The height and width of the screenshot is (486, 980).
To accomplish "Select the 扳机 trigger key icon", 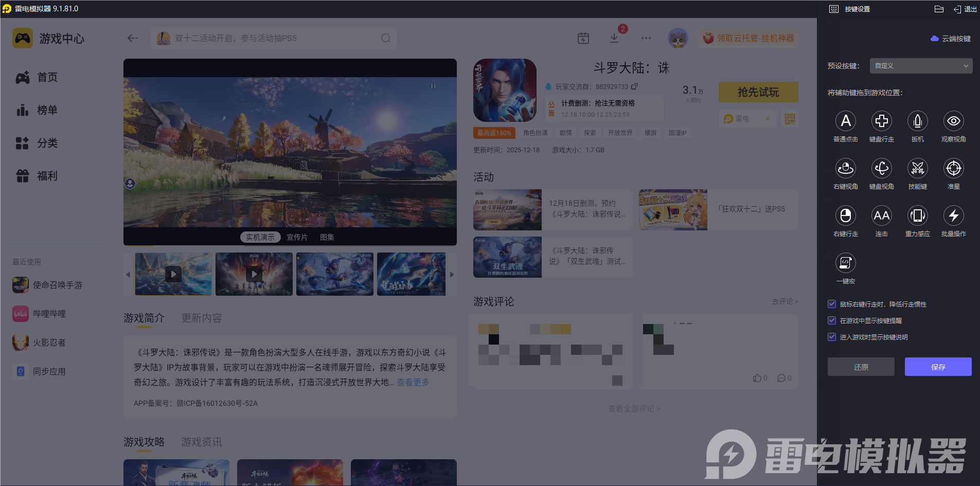I will pyautogui.click(x=917, y=121).
